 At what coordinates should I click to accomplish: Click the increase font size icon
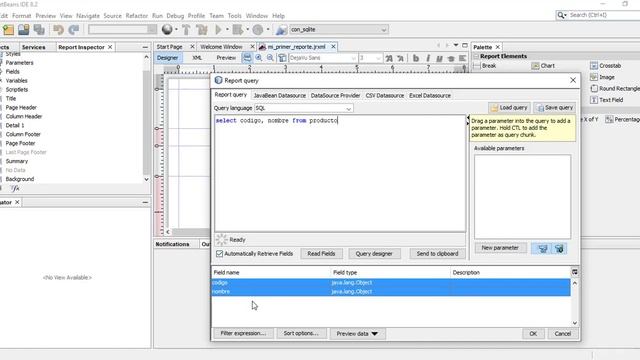point(389,58)
